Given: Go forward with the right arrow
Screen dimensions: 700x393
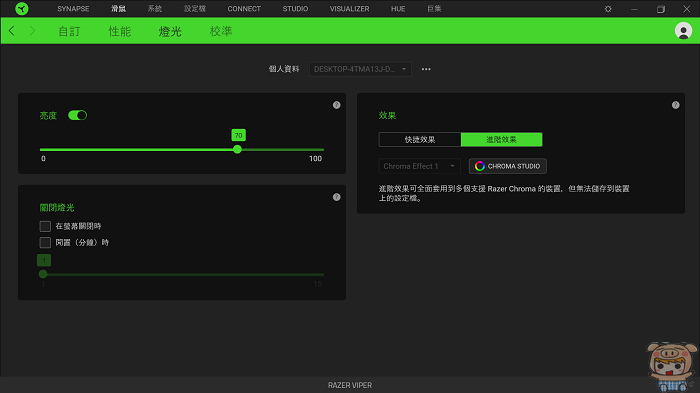Looking at the screenshot, I should tap(32, 31).
